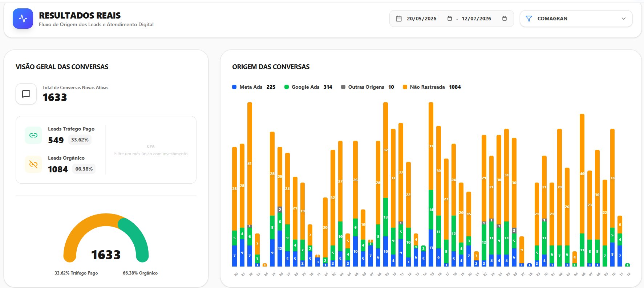Click the 33.62% percentage badge
The image size is (644, 288).
pyautogui.click(x=80, y=140)
